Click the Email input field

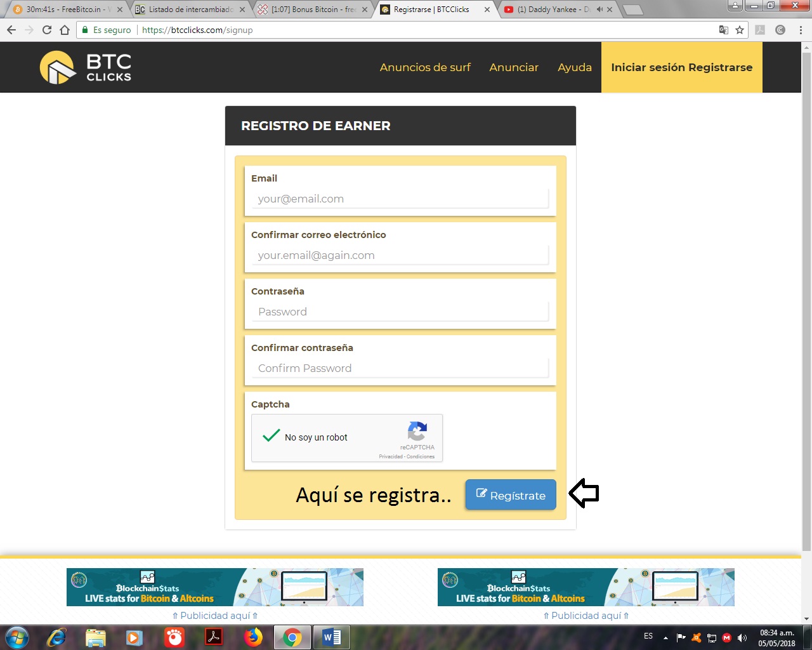pos(400,199)
